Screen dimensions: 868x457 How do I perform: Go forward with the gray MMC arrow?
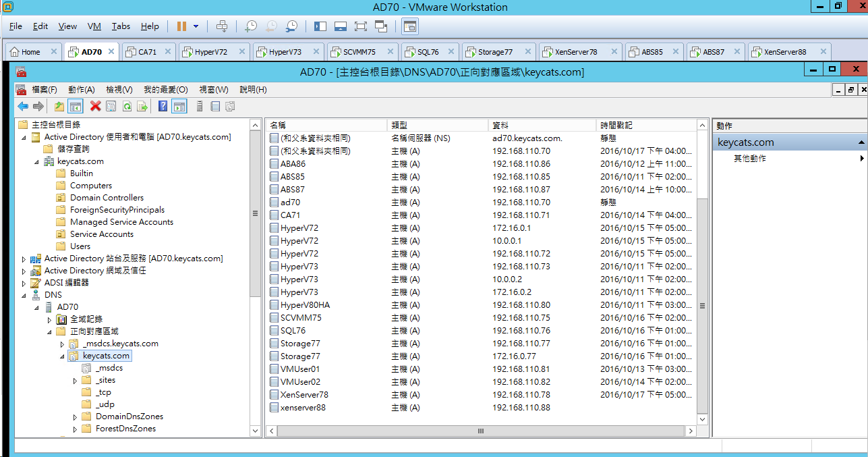tap(38, 106)
